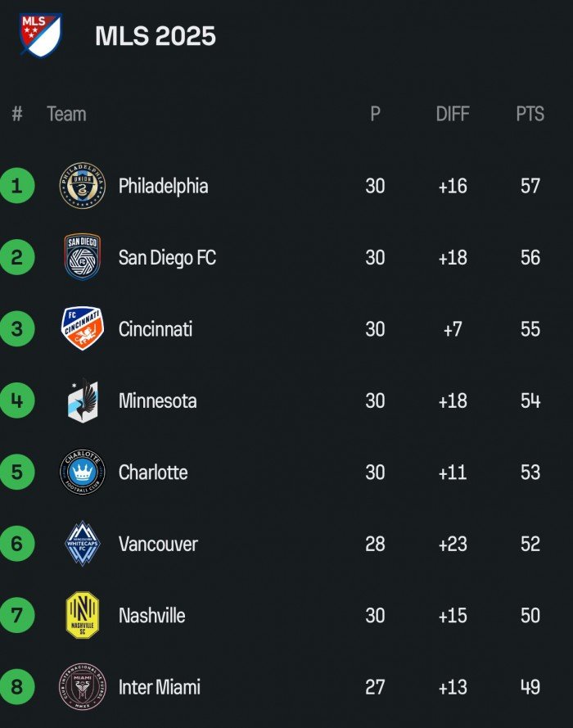The image size is (573, 728).
Task: Open the San Diego FC team link
Action: pyautogui.click(x=167, y=257)
